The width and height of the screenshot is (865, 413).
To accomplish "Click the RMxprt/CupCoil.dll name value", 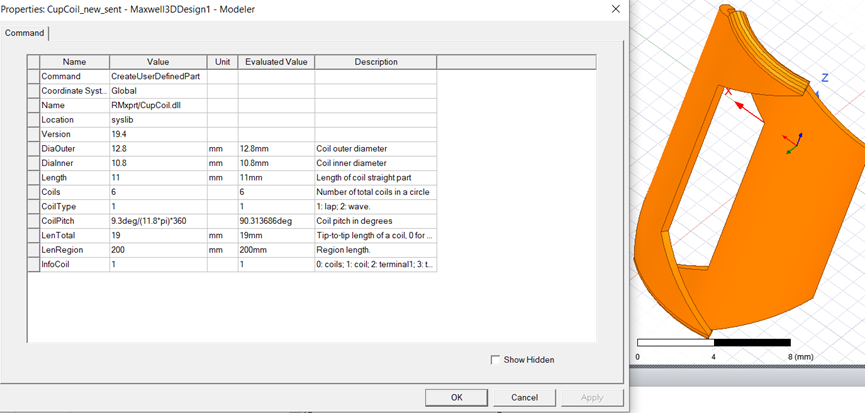I will coord(158,105).
